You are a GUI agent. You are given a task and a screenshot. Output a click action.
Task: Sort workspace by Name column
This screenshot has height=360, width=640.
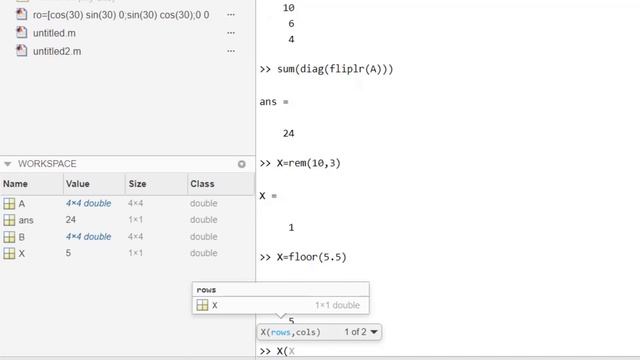point(16,184)
